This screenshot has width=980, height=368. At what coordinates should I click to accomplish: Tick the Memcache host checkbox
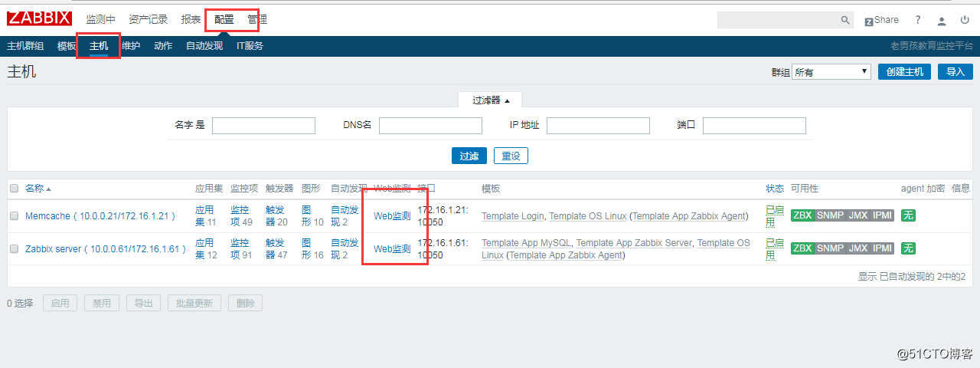point(14,216)
